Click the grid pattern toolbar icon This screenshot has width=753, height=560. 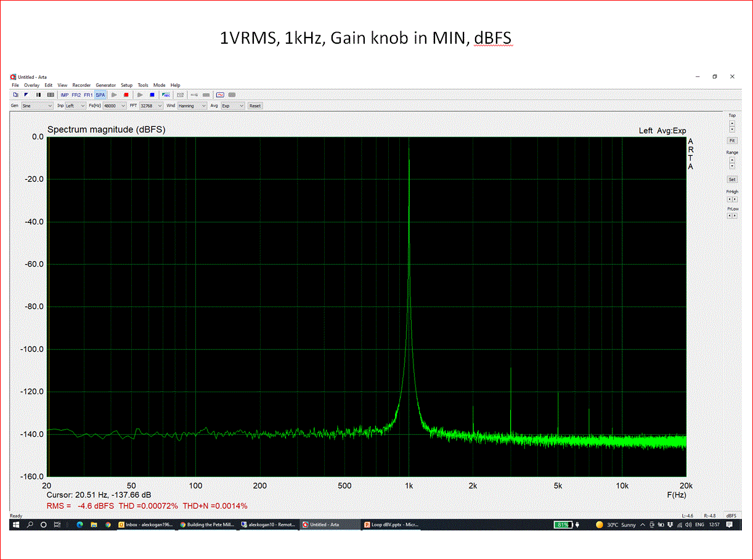pyautogui.click(x=51, y=95)
